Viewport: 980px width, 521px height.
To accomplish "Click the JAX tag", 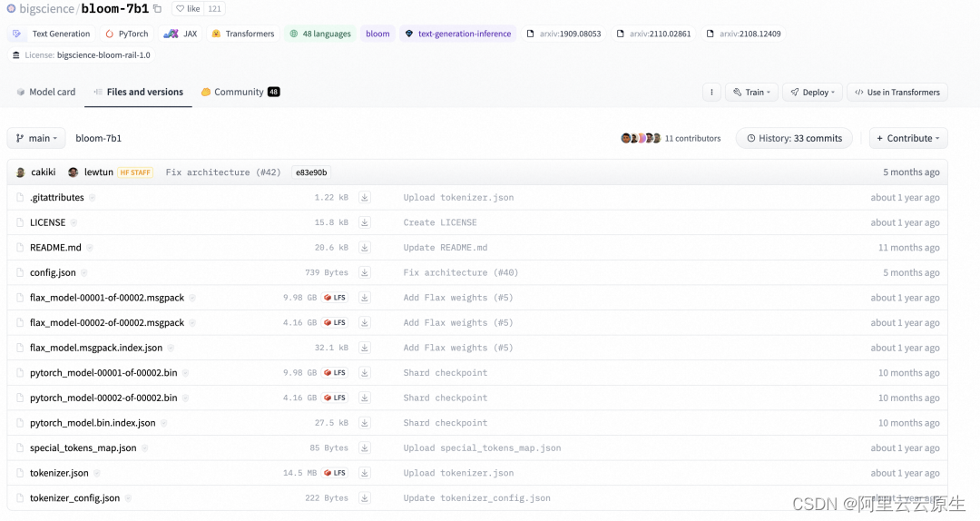I will (181, 34).
